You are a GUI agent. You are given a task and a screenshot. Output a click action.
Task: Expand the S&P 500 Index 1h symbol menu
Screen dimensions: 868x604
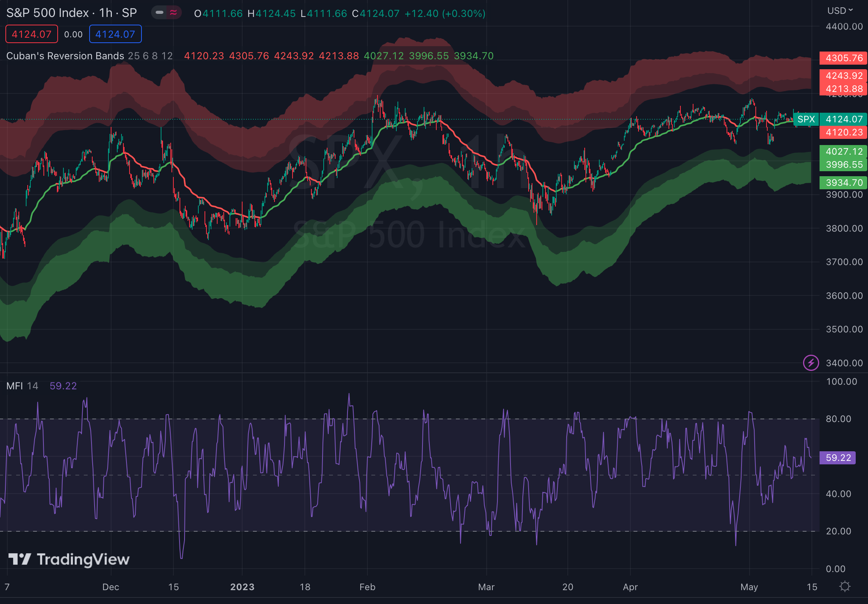71,13
